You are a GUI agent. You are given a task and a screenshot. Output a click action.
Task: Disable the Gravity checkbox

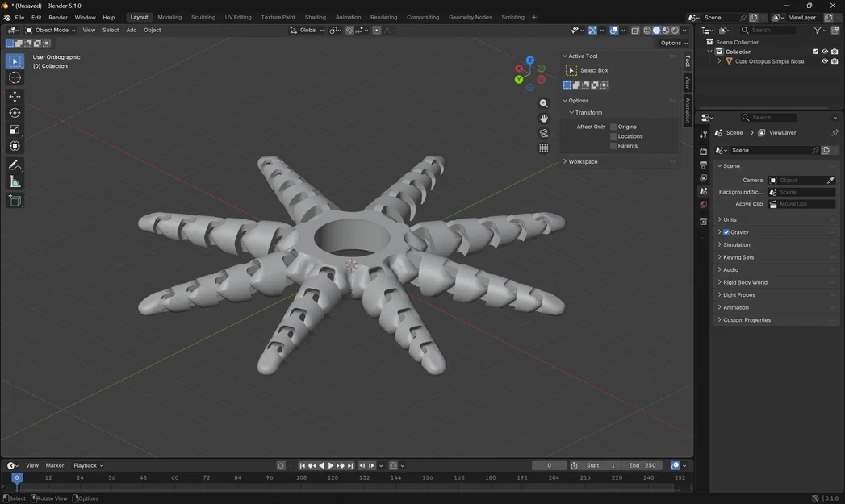coord(726,232)
